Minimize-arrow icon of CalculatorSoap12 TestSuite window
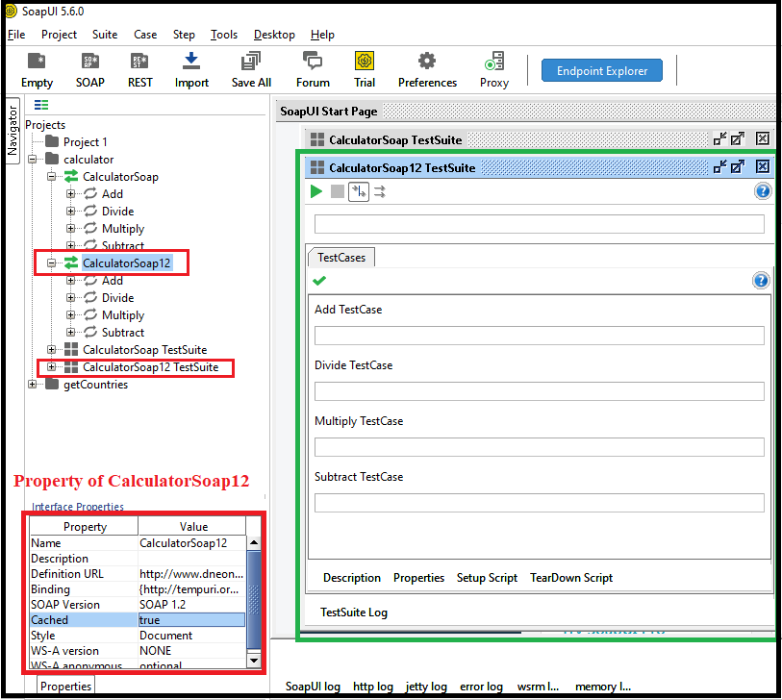782x700 pixels. [719, 166]
